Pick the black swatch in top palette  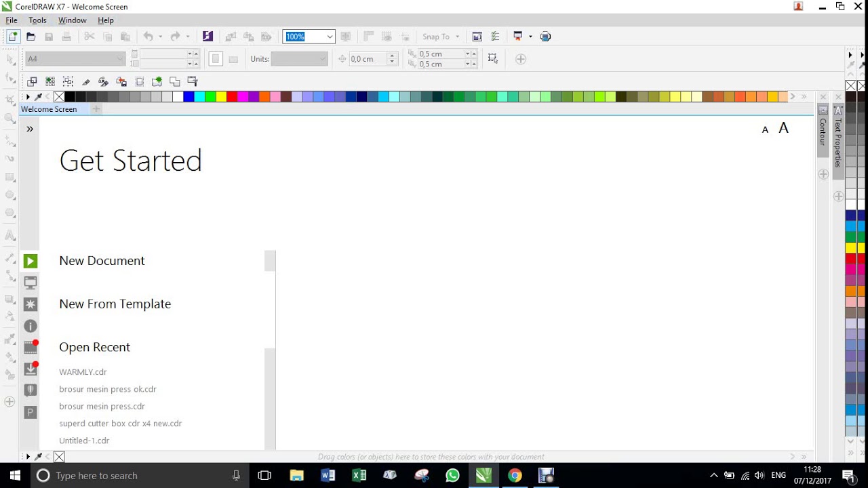pyautogui.click(x=70, y=97)
